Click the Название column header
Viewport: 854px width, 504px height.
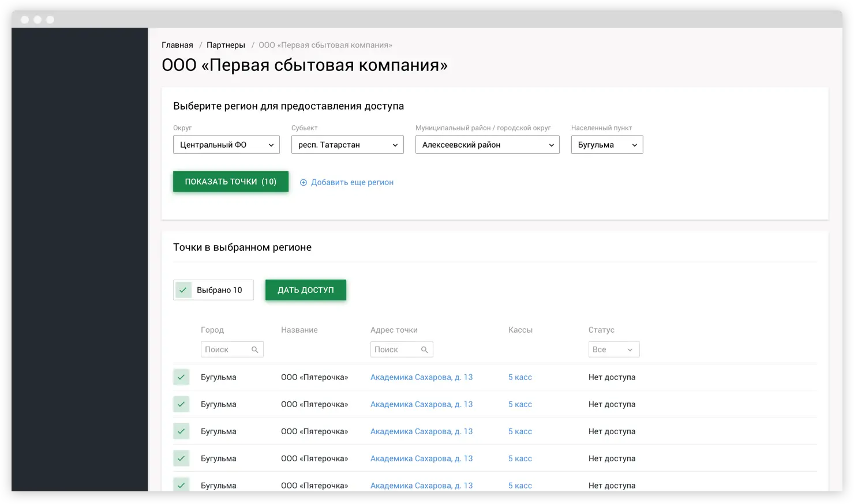[x=299, y=330]
